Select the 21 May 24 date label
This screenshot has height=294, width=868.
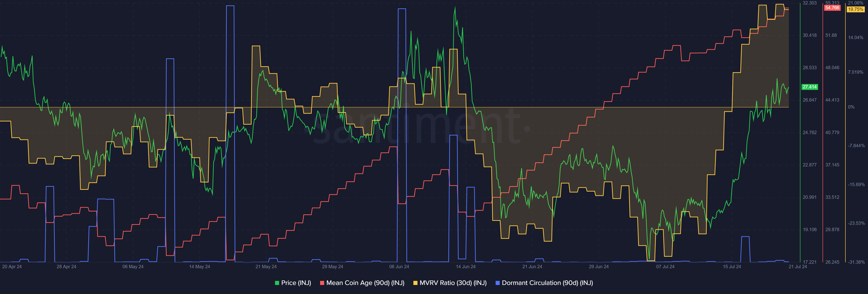click(266, 267)
